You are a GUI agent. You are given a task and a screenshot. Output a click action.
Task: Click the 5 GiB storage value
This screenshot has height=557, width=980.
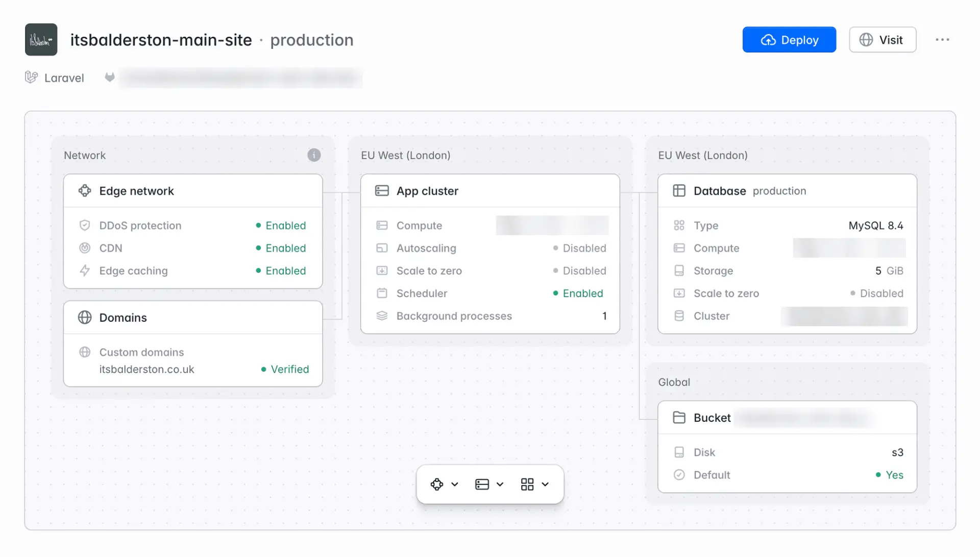[x=889, y=270]
